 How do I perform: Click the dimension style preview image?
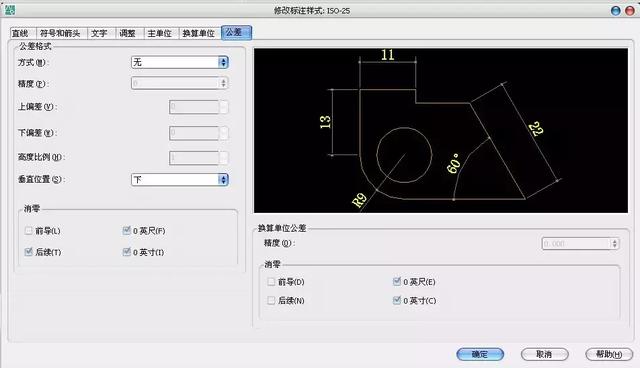(x=441, y=131)
